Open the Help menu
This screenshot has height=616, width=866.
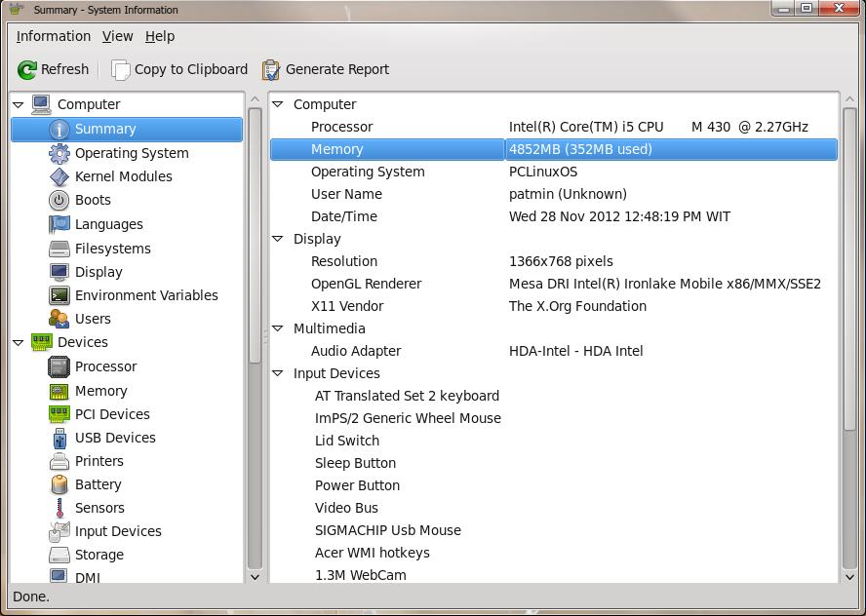(x=160, y=36)
